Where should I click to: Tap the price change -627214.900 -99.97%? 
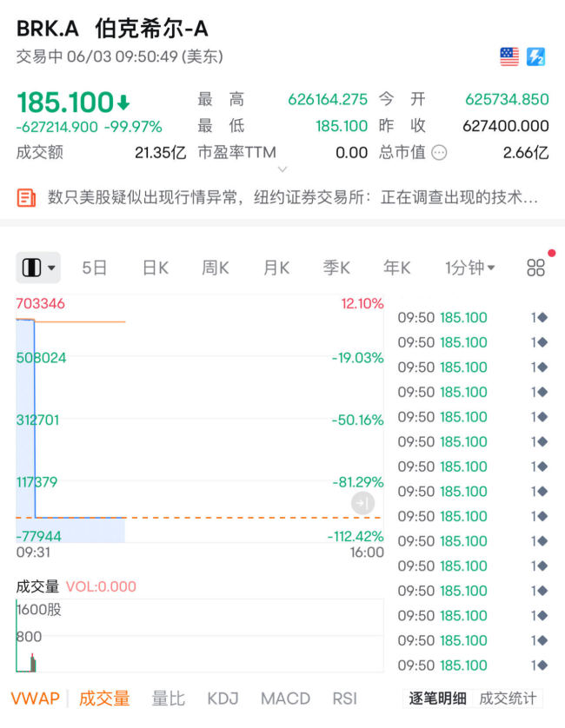(90, 127)
